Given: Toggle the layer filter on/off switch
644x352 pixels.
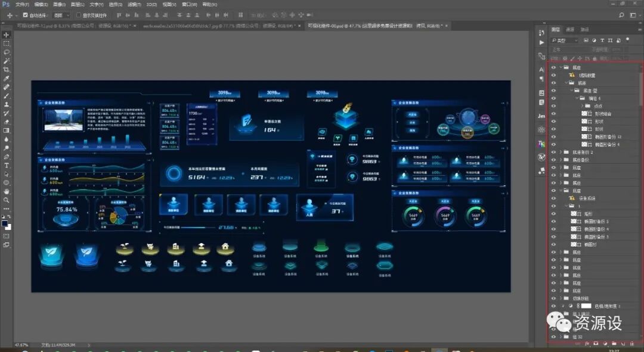Looking at the screenshot, I should pyautogui.click(x=627, y=39).
